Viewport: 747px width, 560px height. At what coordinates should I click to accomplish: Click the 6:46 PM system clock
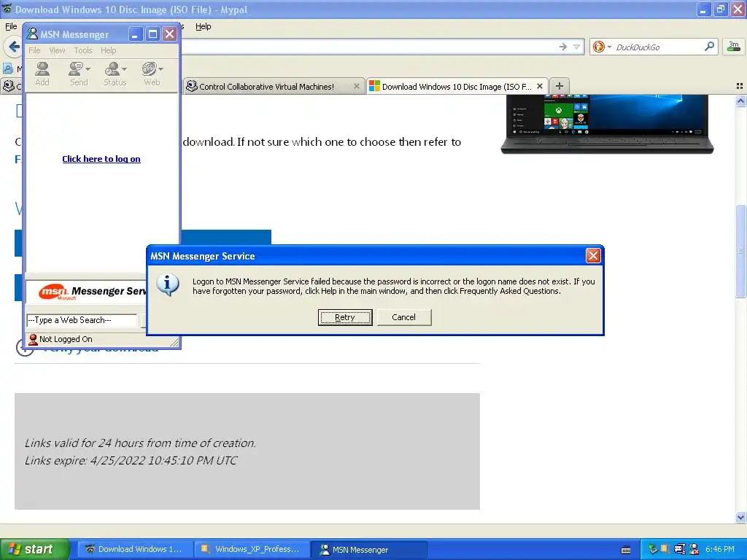point(720,550)
